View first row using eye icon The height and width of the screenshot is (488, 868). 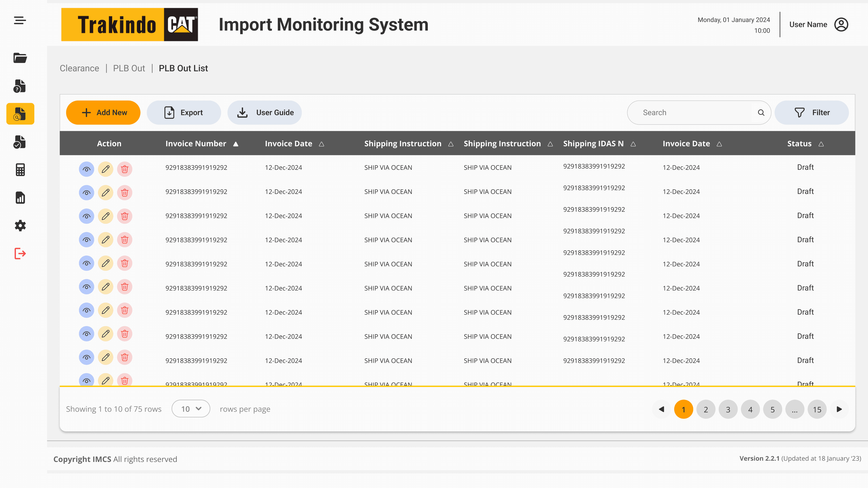click(x=87, y=169)
